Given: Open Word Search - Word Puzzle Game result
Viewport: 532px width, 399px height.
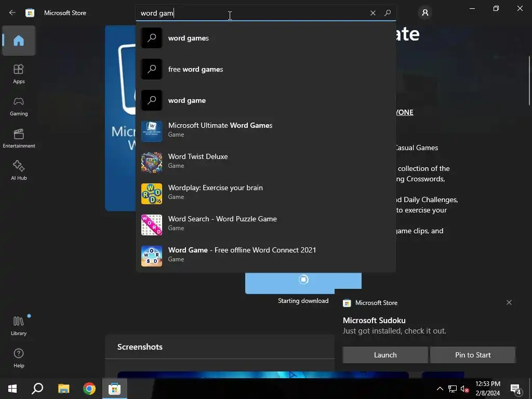Looking at the screenshot, I should pyautogui.click(x=265, y=225).
